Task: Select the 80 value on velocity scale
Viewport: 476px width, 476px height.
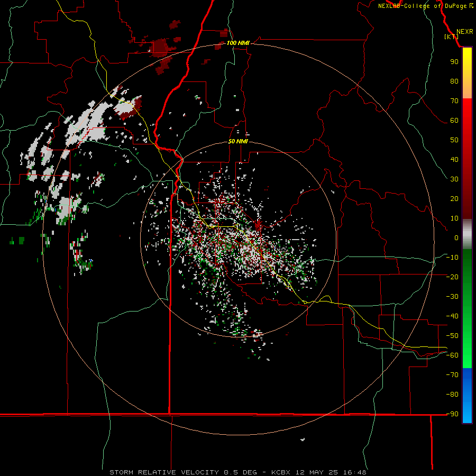Action: [x=454, y=81]
